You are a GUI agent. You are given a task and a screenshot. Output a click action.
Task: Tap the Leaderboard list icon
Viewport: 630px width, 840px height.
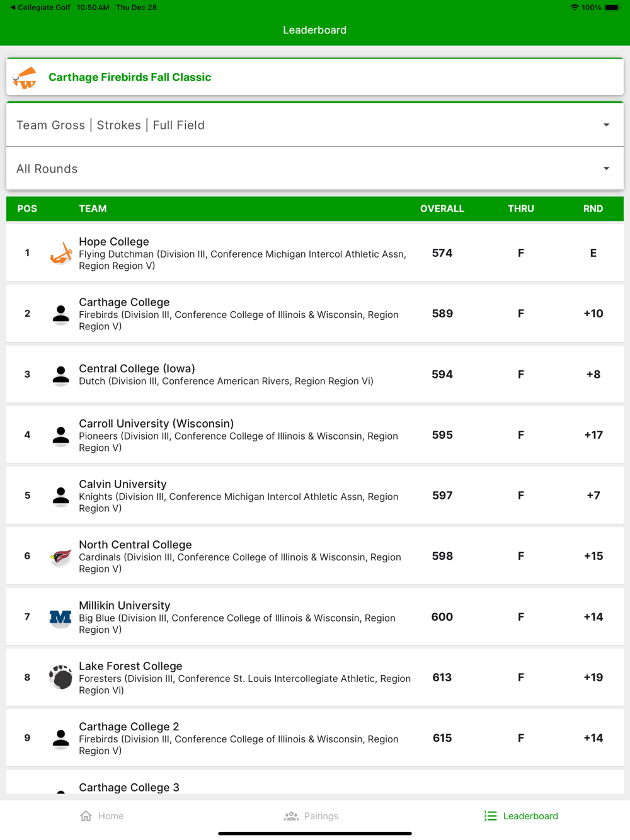pos(490,816)
